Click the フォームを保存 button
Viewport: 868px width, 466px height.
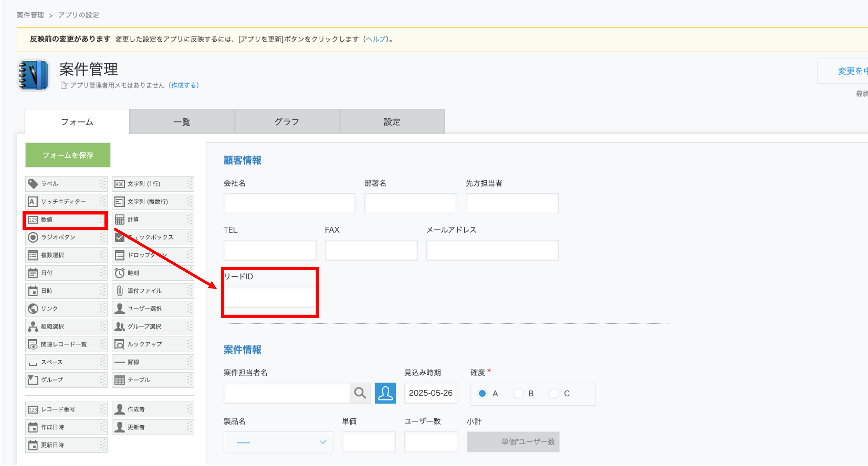(68, 155)
